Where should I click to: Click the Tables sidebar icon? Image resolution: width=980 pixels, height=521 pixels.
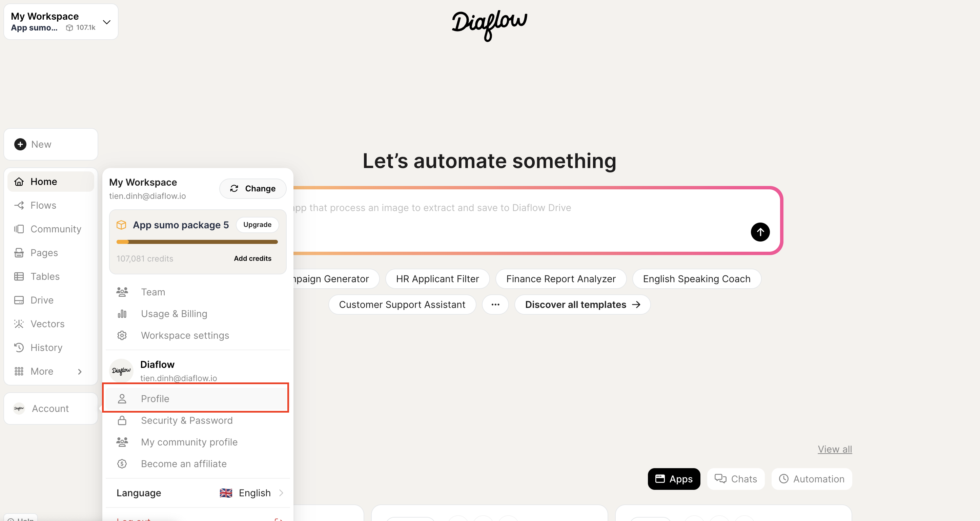(19, 276)
